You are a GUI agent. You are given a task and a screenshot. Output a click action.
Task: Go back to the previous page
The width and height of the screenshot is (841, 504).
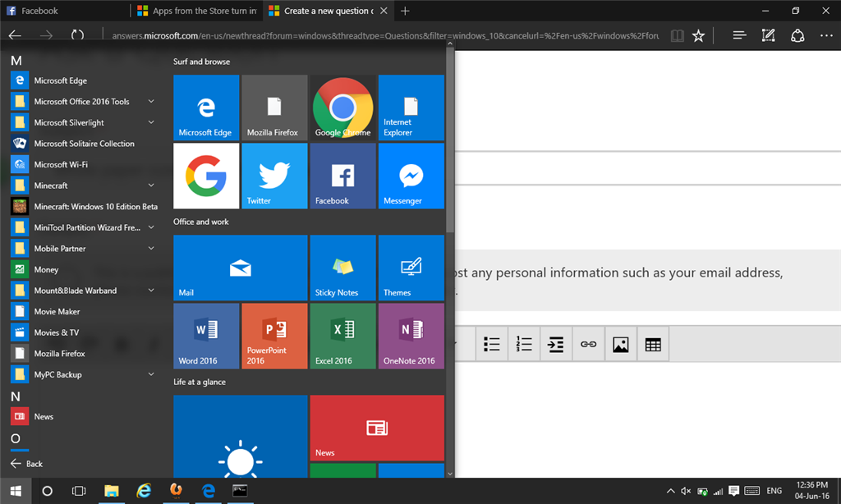15,35
